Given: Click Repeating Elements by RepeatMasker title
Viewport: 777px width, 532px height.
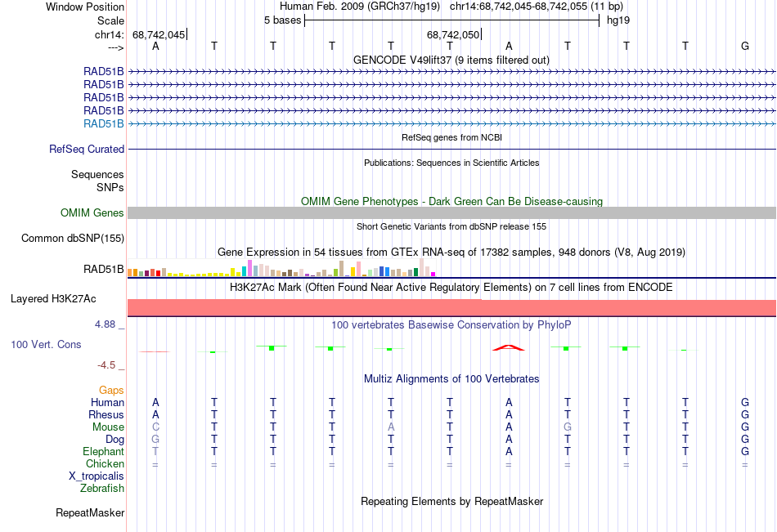Looking at the screenshot, I should click(451, 501).
